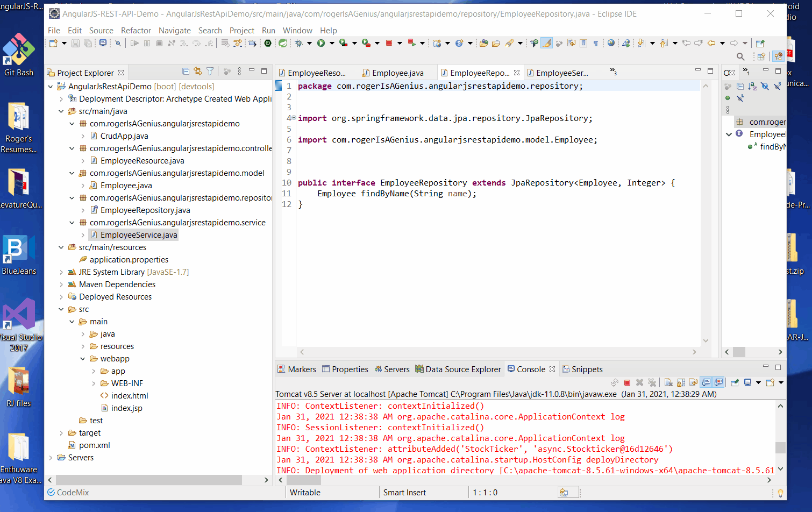Click the Save icon in the toolbar
Screen dimensions: 812x512
point(75,43)
